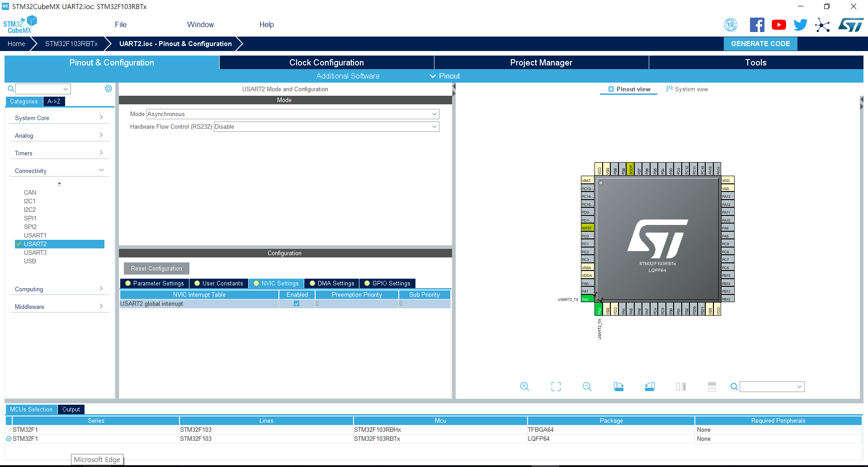Select USB in the Connectivity list
Screen dimensions: 868x467
pos(30,261)
